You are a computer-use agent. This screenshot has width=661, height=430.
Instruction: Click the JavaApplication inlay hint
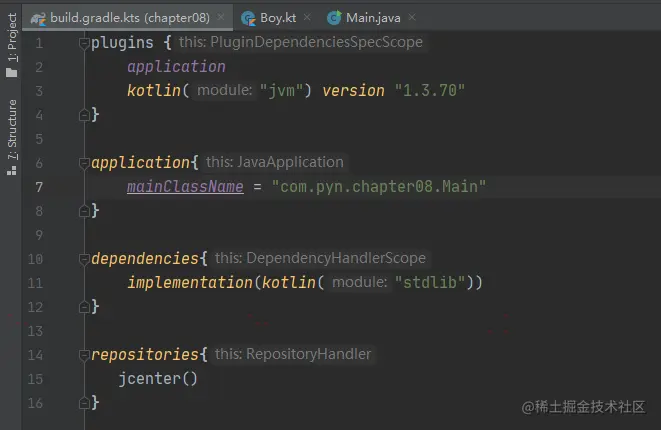(274, 162)
